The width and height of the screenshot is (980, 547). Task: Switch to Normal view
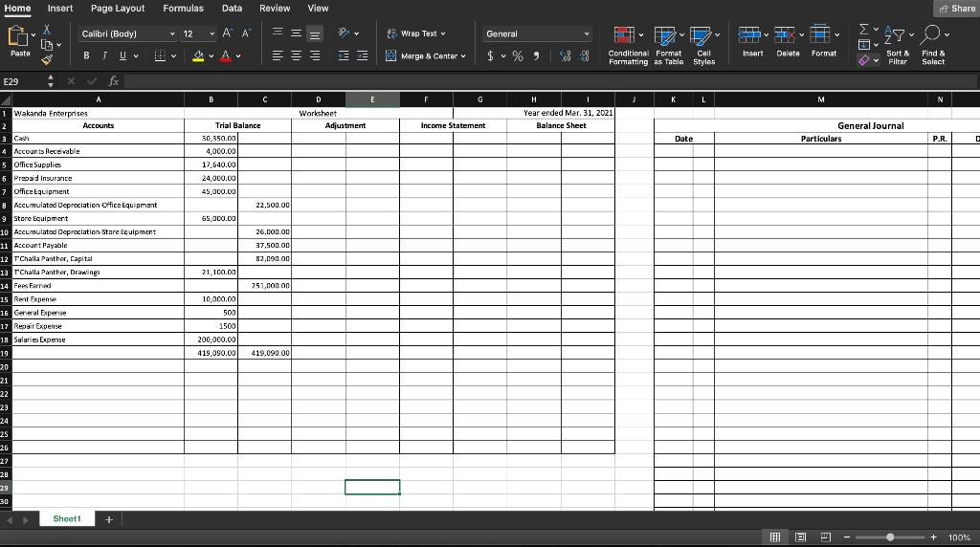tap(775, 537)
